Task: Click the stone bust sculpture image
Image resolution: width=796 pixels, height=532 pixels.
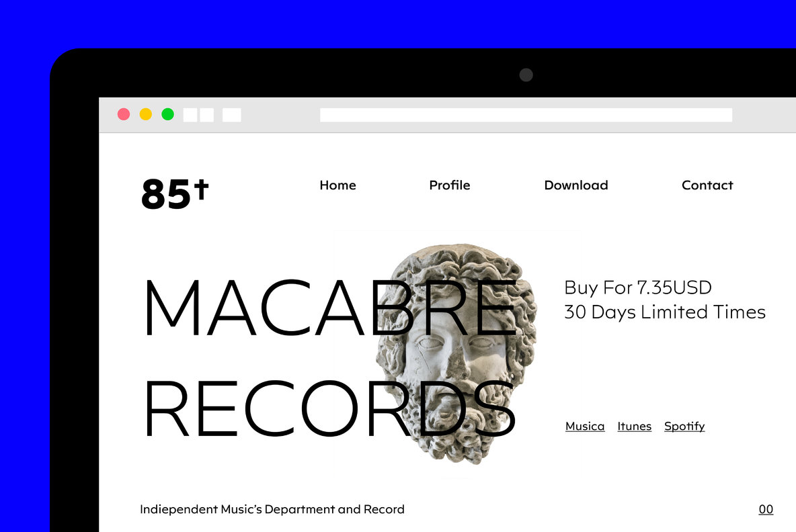Action: (x=456, y=353)
